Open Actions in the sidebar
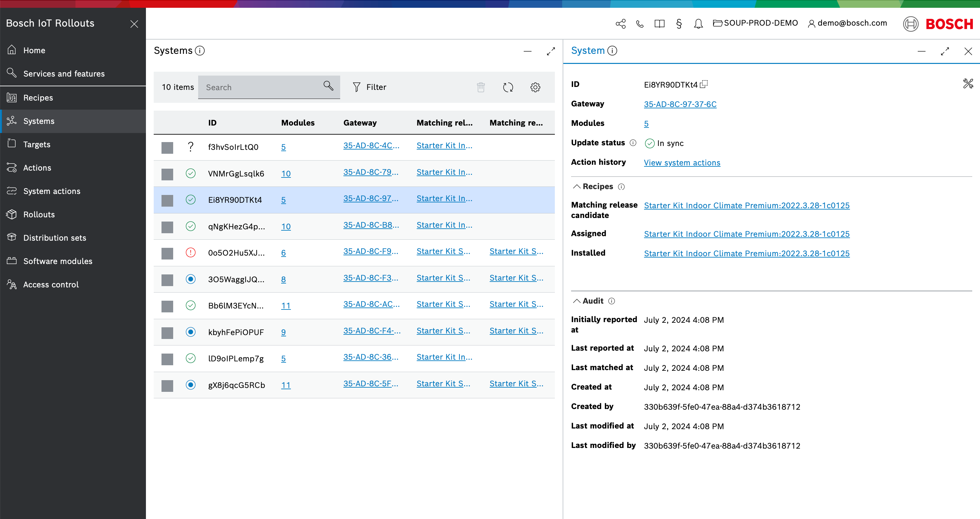Screen dimensions: 980x519 (x=73, y=168)
